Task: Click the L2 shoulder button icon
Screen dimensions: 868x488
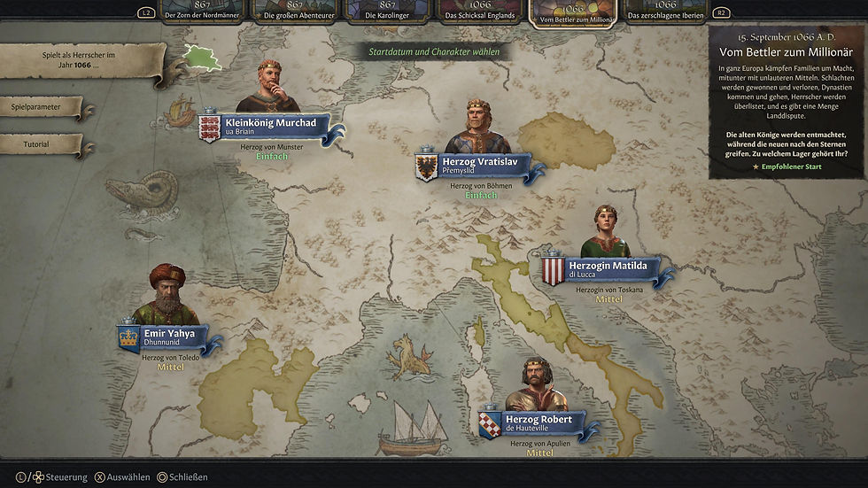Action: 146,12
